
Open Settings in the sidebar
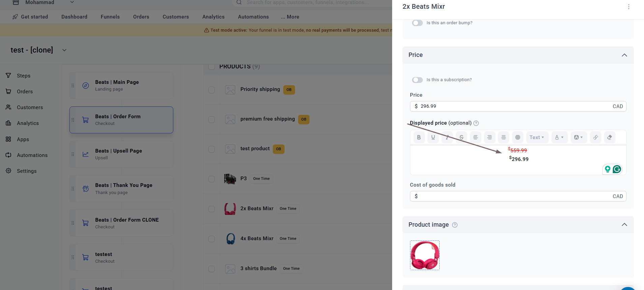27,171
